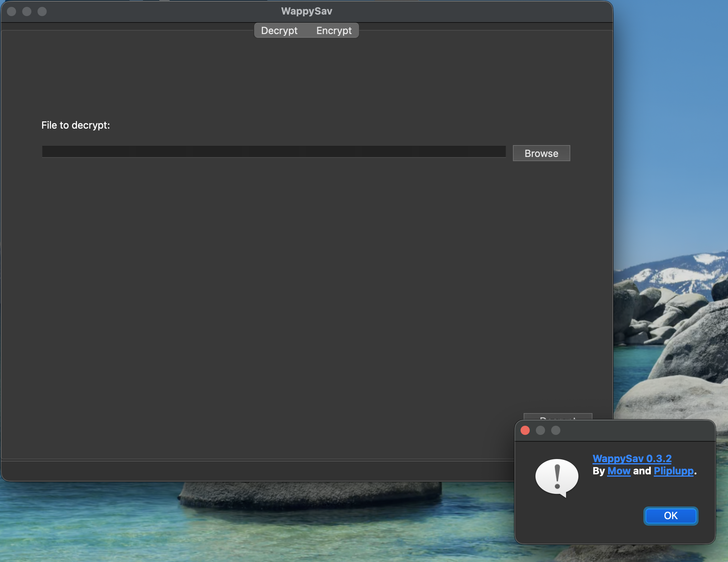Viewport: 728px width, 562px height.
Task: Switch to the Encrypt tab
Action: pos(334,31)
